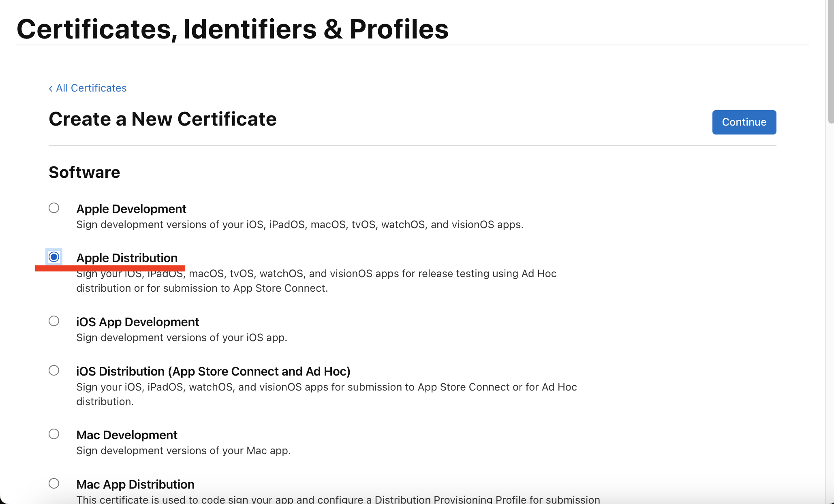Viewport: 834px width, 504px height.
Task: Click the iOS App Development label text
Action: coord(137,322)
